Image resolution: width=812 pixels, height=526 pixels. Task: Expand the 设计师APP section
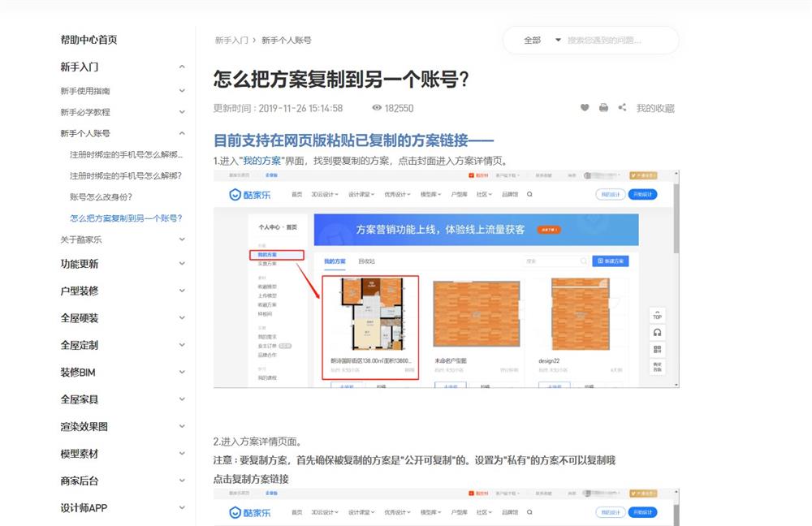coord(182,508)
